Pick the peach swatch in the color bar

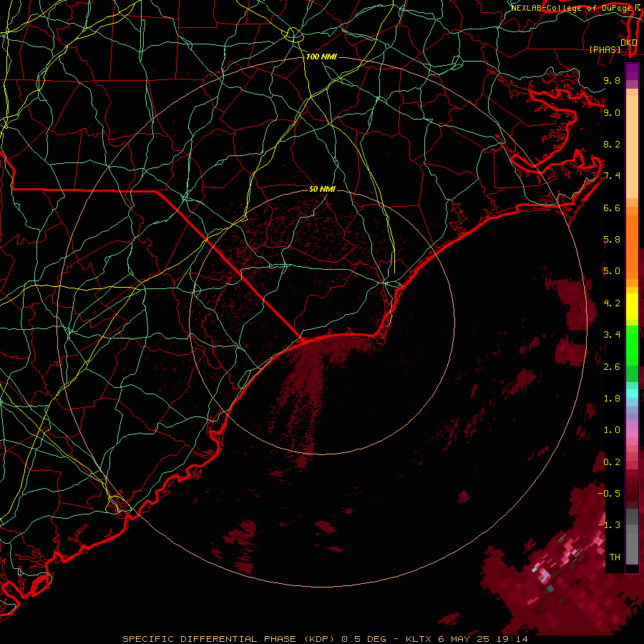point(632,147)
